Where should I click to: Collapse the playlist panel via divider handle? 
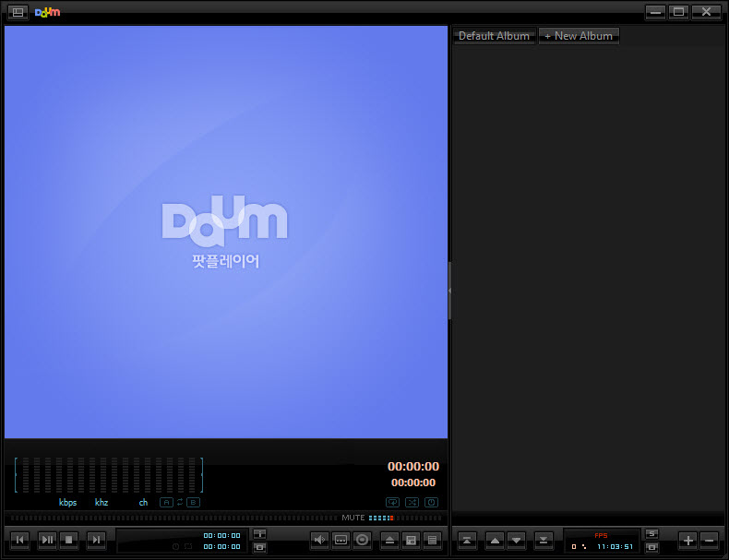click(x=449, y=291)
